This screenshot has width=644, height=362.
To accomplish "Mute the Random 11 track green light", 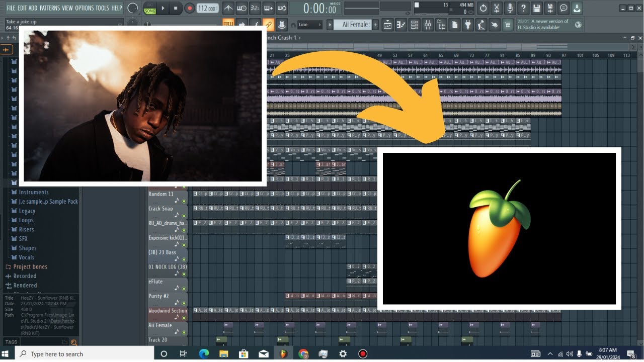I will [184, 201].
